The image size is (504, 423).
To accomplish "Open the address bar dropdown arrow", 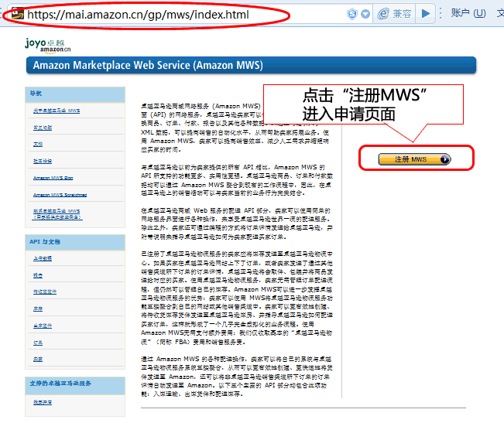I will [365, 14].
